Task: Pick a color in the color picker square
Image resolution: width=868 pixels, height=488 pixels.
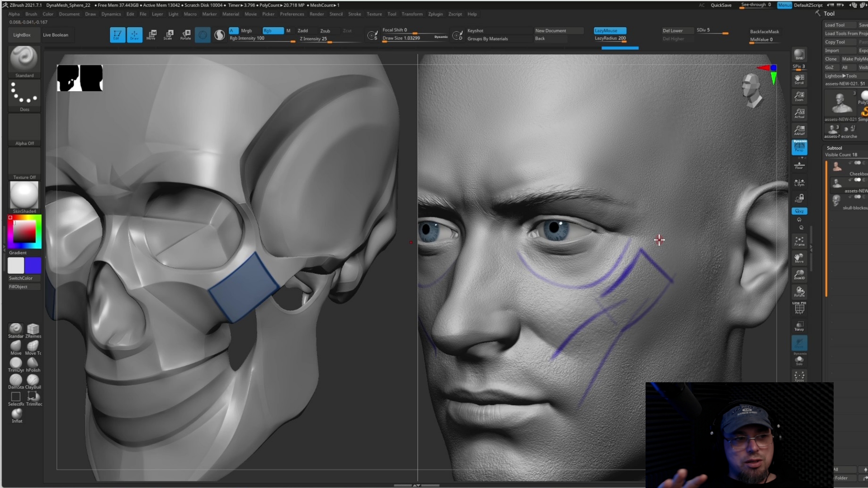Action: tap(24, 232)
